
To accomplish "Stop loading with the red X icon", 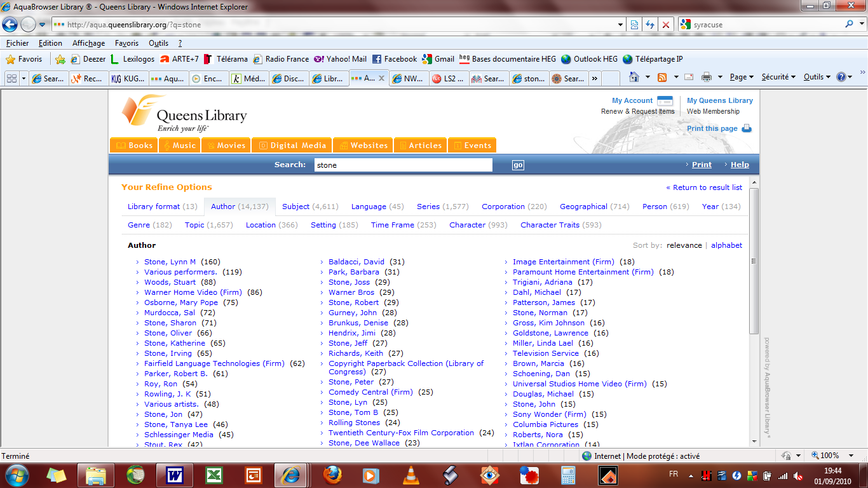I will pyautogui.click(x=665, y=25).
